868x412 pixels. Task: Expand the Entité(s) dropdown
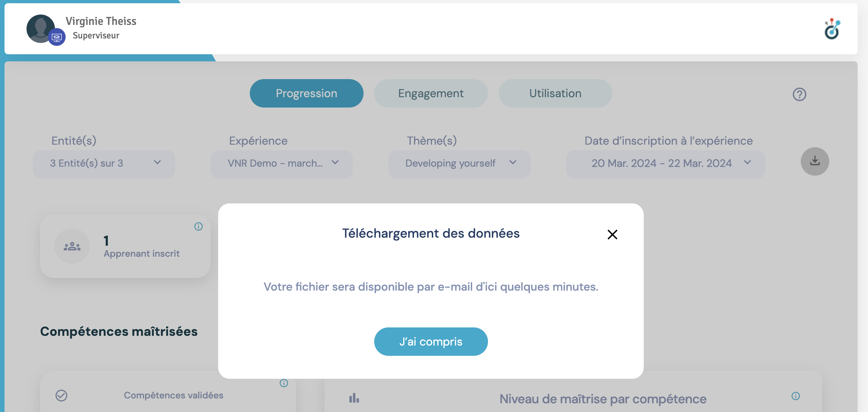pos(104,164)
